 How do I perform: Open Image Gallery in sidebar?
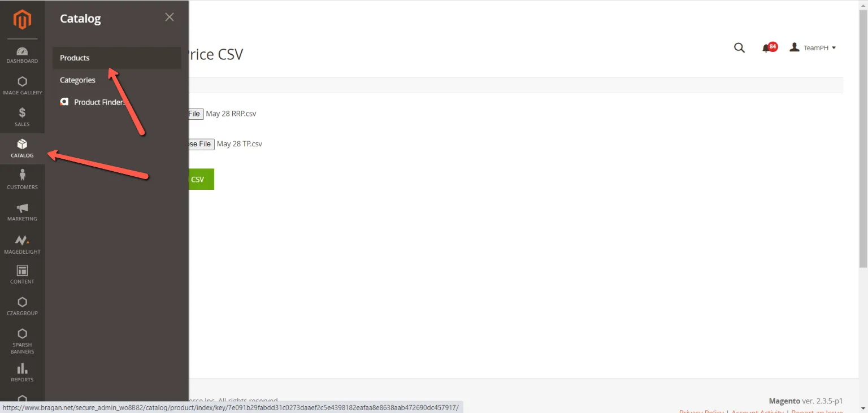[x=22, y=86]
